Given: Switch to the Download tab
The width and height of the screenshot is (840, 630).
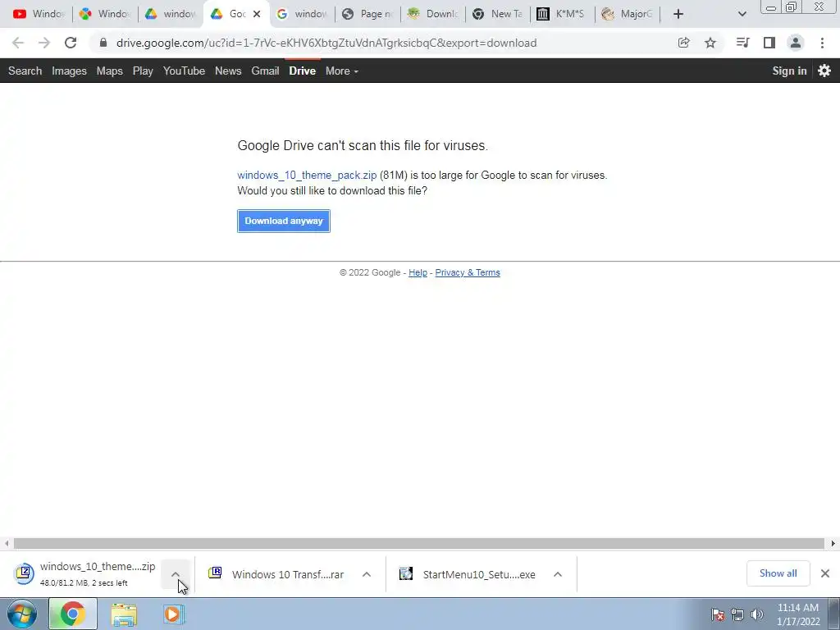Looking at the screenshot, I should point(433,14).
